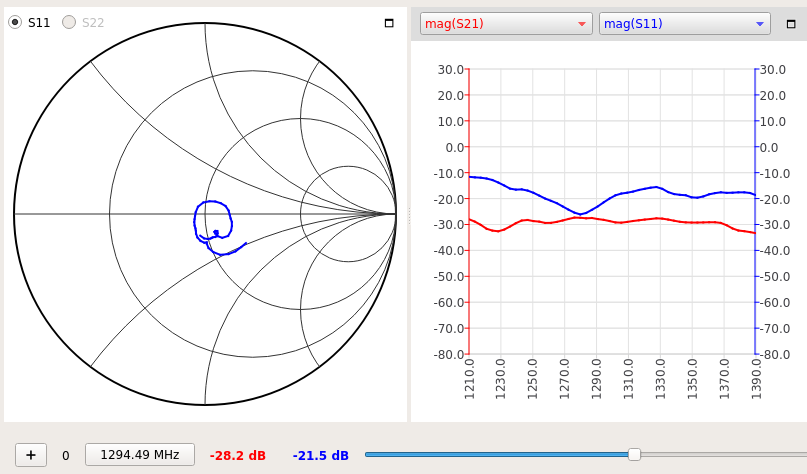Image resolution: width=807 pixels, height=474 pixels.
Task: Click the 1210.0 frequency axis label
Action: (x=469, y=379)
